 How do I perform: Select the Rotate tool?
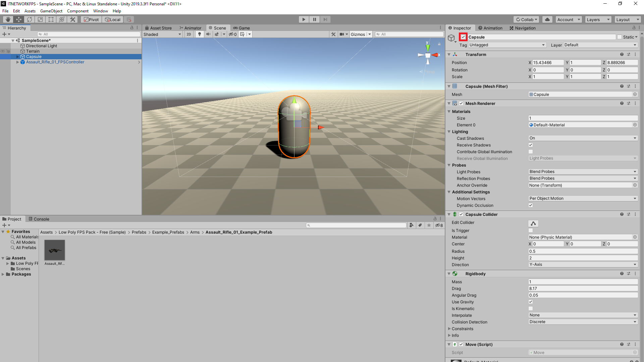(30, 19)
